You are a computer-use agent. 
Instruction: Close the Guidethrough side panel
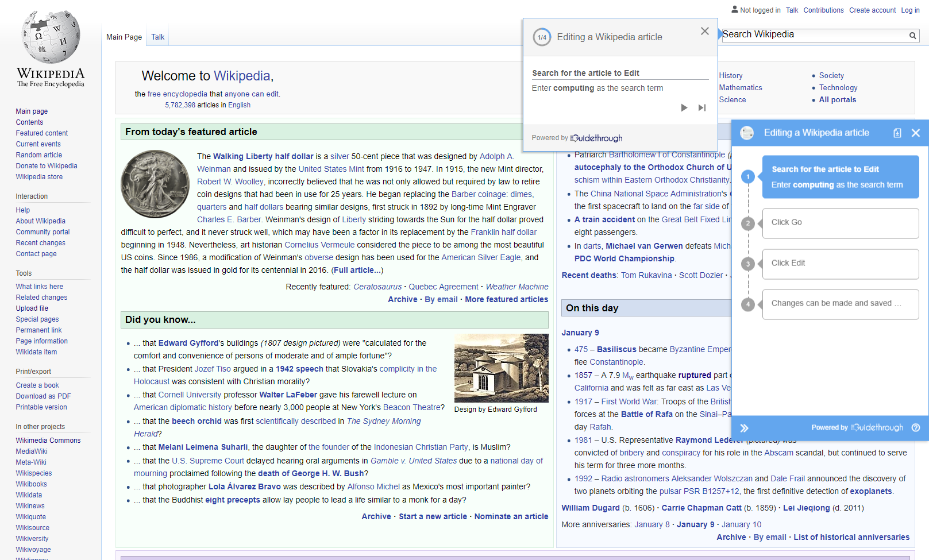[x=916, y=133]
